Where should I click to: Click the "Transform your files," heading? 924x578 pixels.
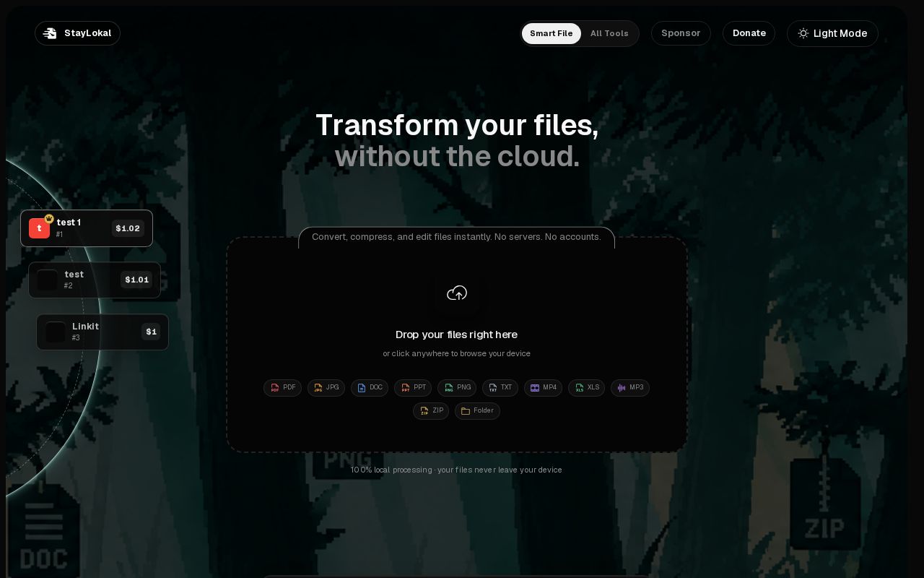tap(457, 125)
